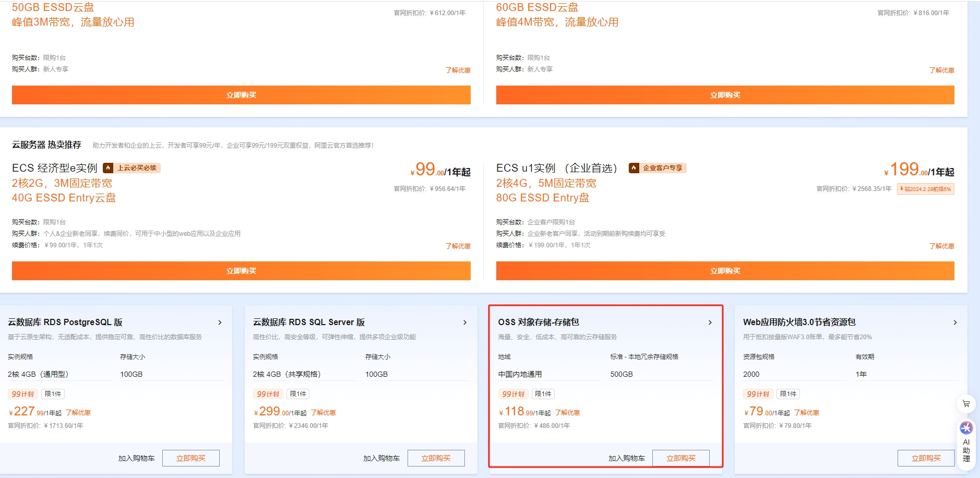Click the ¥99.00/1年起 price
The image size is (980, 478).
pyautogui.click(x=440, y=170)
